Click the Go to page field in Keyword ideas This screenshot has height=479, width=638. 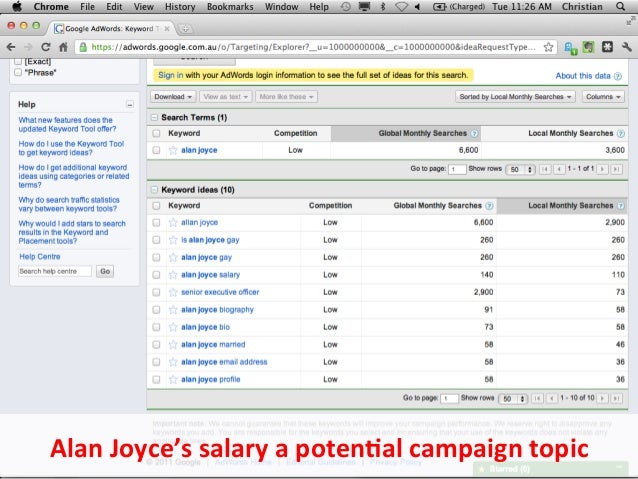point(449,398)
